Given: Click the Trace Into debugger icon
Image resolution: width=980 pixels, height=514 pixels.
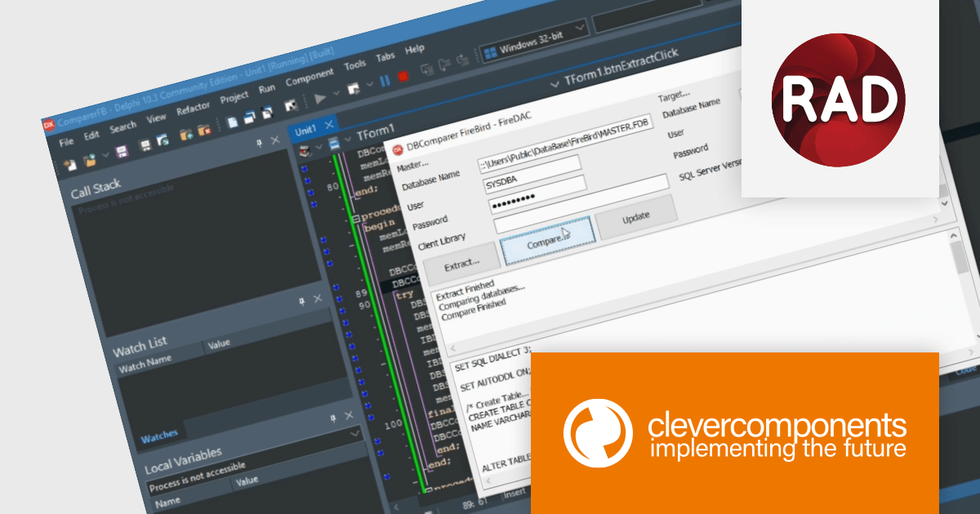Looking at the screenshot, I should [x=444, y=63].
